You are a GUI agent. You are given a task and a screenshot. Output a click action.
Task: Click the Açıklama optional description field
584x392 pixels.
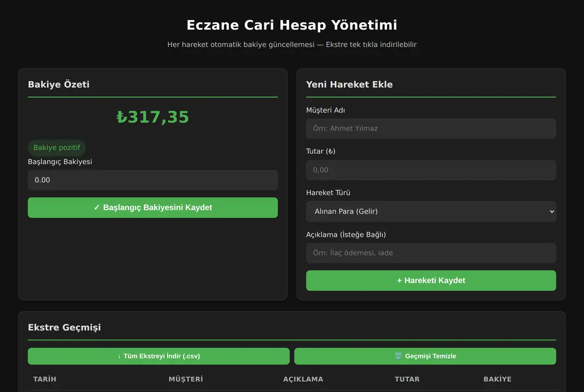pos(431,253)
